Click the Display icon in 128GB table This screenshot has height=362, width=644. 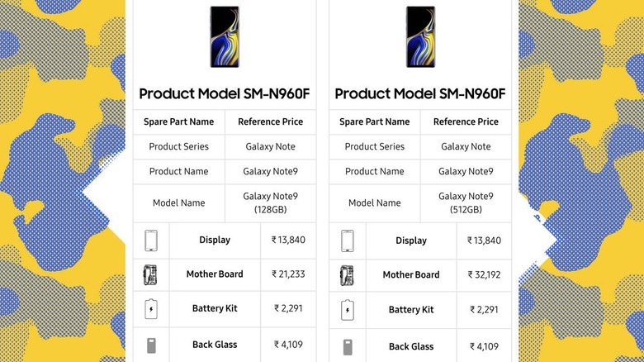tap(151, 241)
